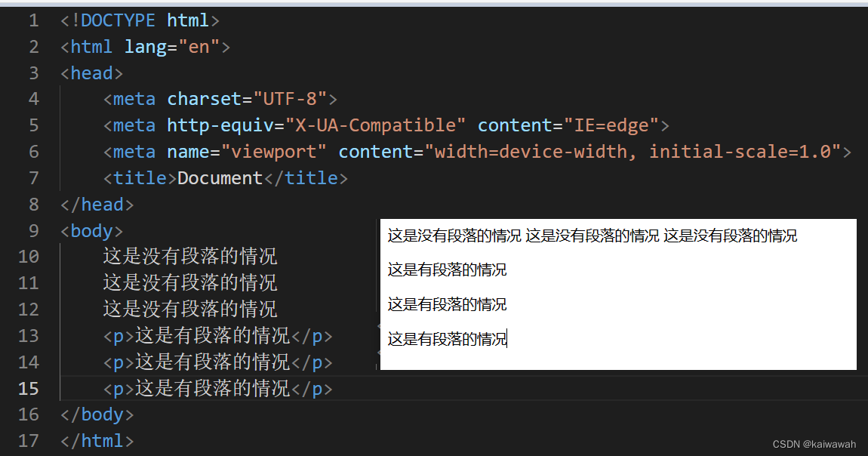
Task: Click the first p tag on line 13
Action: coord(117,335)
